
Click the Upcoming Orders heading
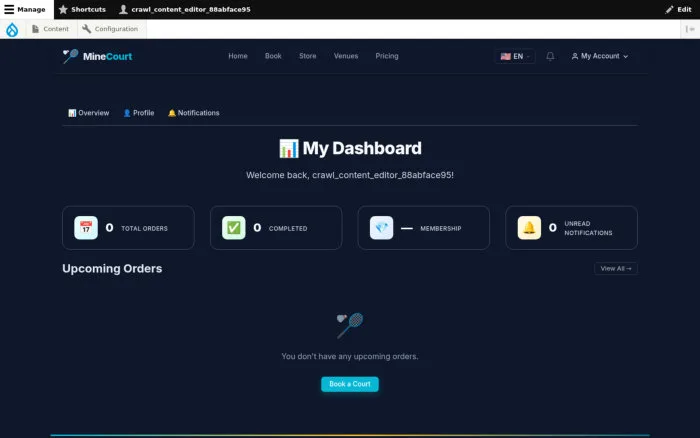112,268
